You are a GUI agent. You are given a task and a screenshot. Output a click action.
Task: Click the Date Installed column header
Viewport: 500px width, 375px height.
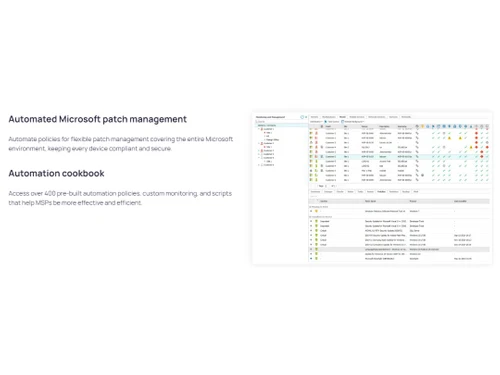[x=460, y=201]
